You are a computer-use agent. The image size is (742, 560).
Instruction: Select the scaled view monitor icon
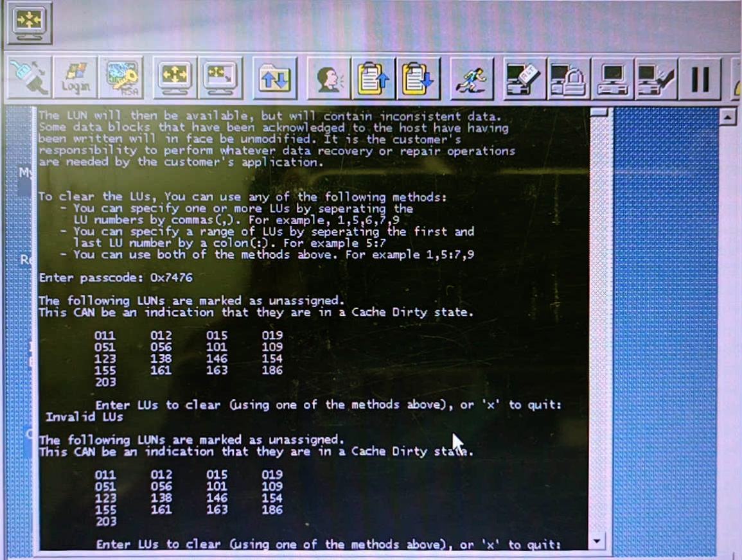click(220, 78)
